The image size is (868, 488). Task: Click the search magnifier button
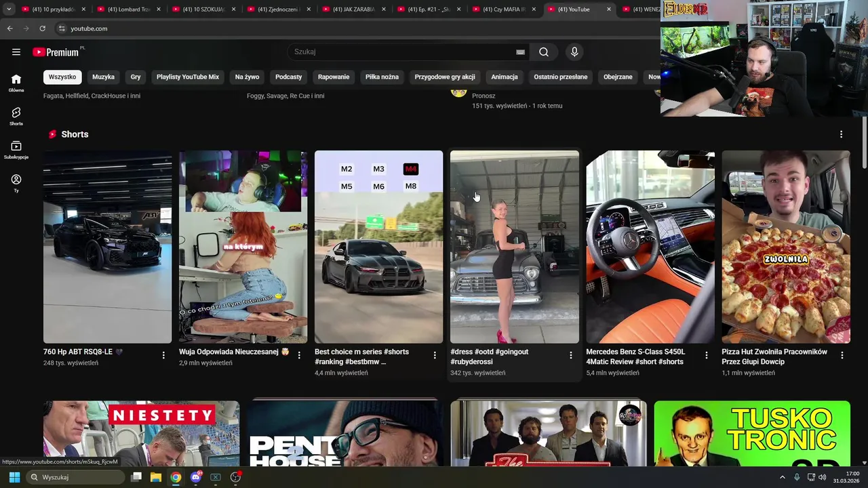[x=544, y=52]
